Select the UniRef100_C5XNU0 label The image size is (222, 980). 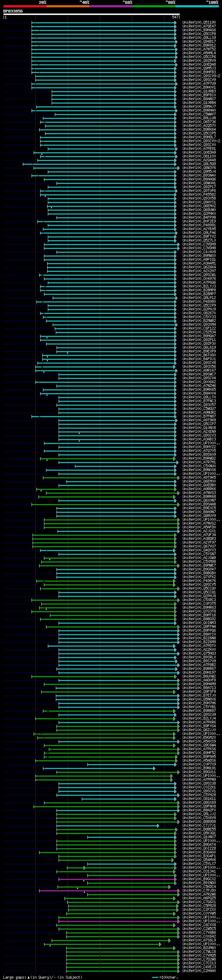(x=199, y=466)
